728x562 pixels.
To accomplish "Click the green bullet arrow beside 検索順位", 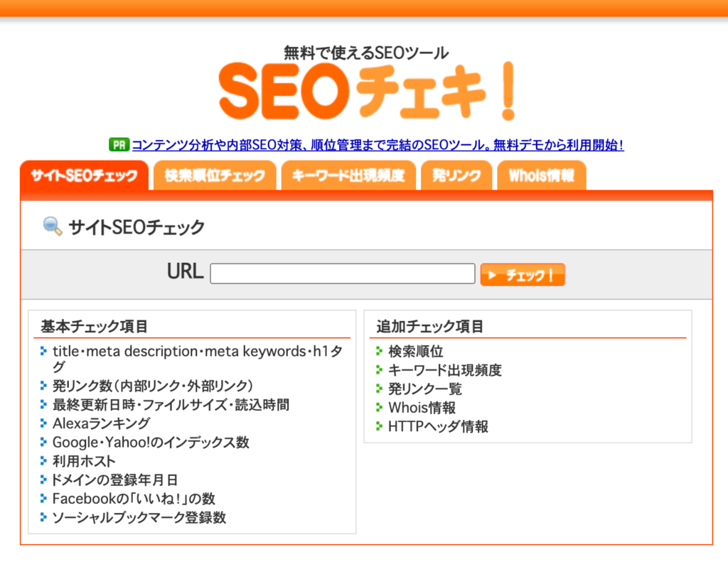I will 380,350.
